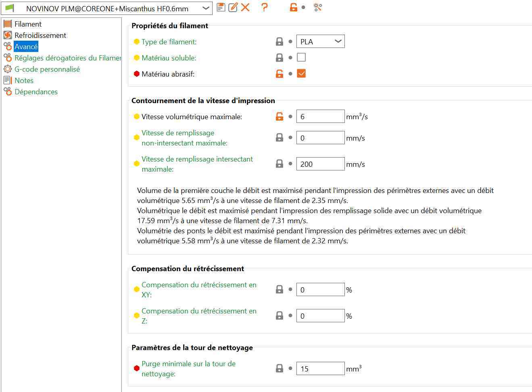The image size is (532, 392).
Task: Click the lock icon for Purge minimale
Action: [x=280, y=369]
